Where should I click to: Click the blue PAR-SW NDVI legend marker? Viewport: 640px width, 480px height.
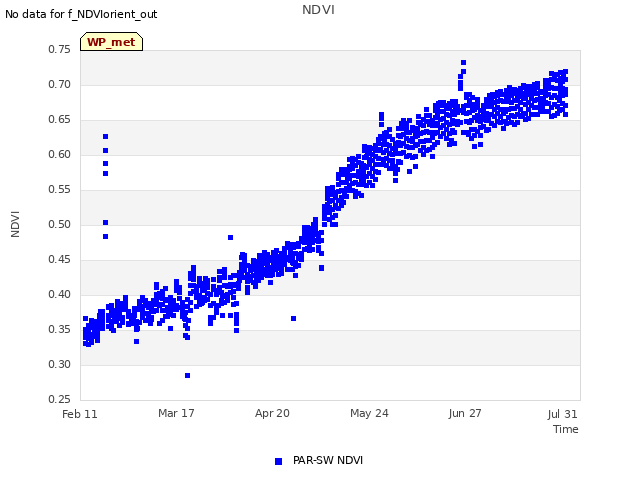click(278, 461)
